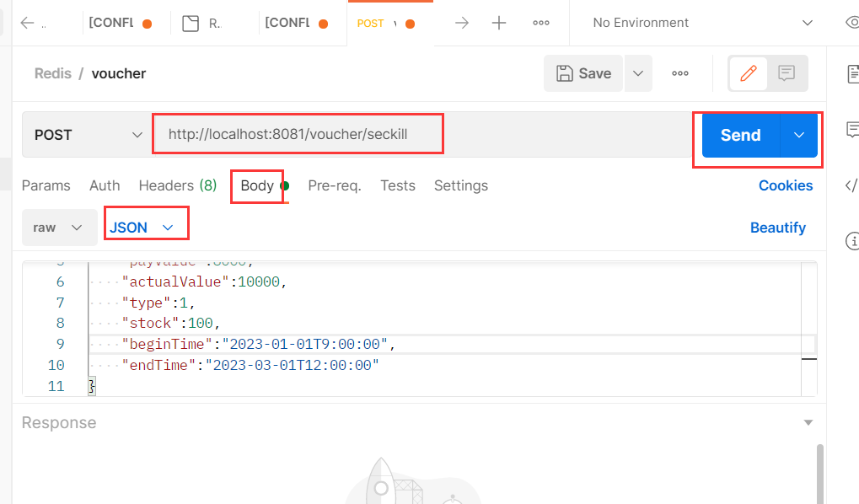Click the endTime line in the editor
The image size is (859, 504).
click(x=250, y=365)
